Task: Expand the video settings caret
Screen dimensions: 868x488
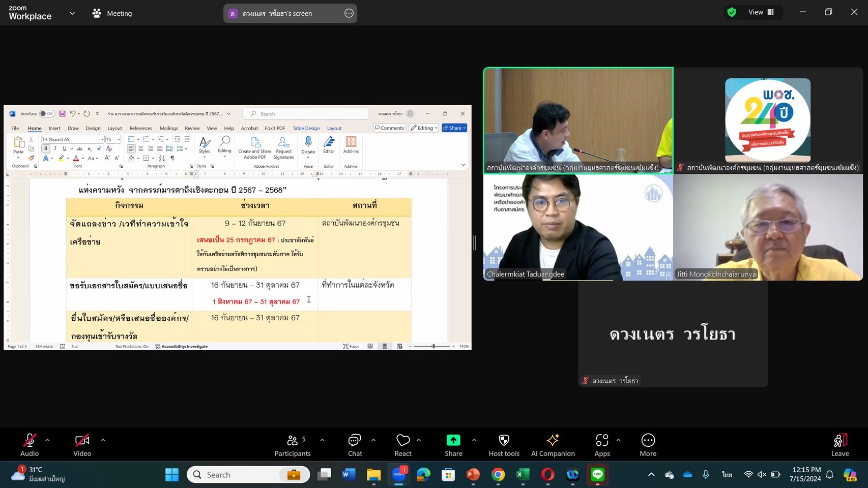Action: [x=103, y=440]
